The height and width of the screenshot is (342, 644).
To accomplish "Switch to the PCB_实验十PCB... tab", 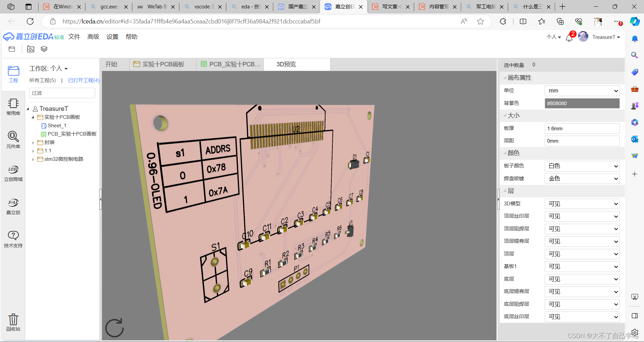I will pos(230,64).
